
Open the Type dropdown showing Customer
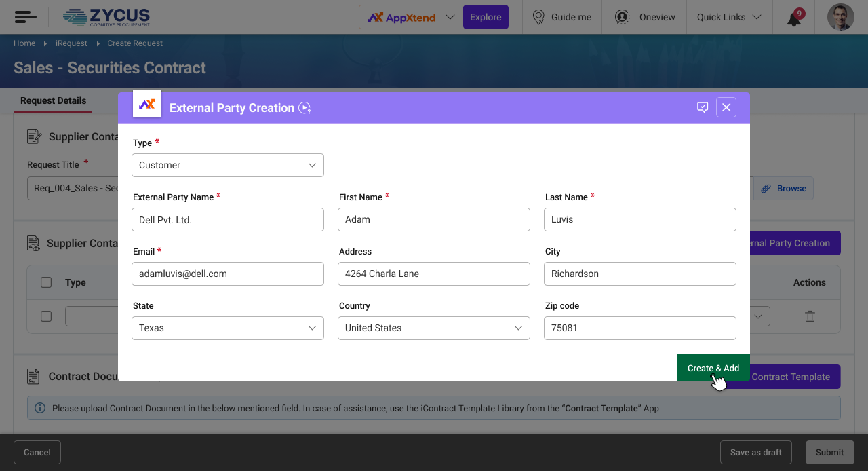[x=228, y=165]
